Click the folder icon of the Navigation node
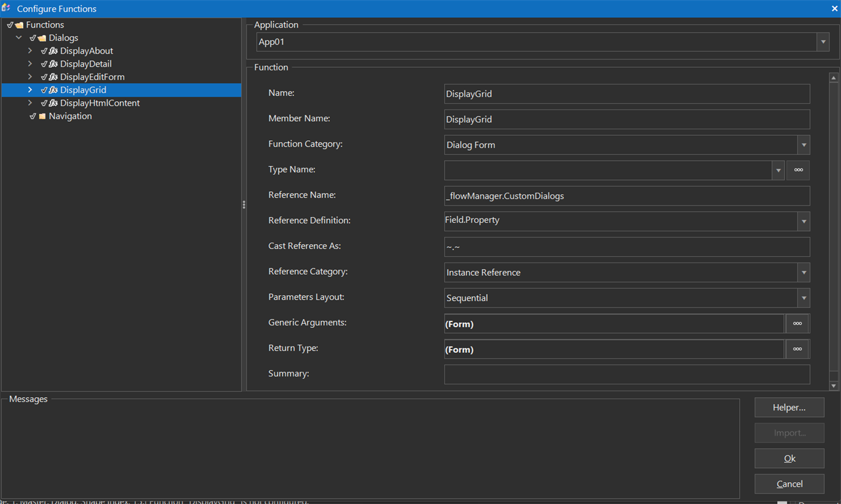The width and height of the screenshot is (841, 504). tap(42, 117)
